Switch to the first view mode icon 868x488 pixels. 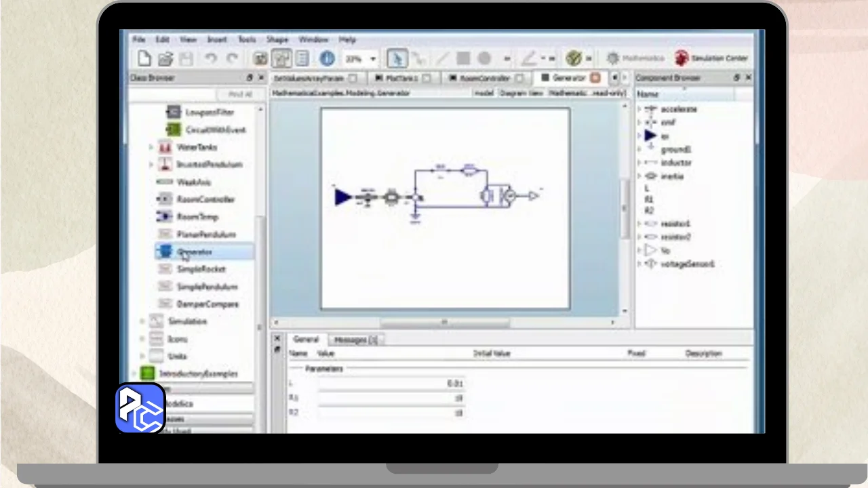point(260,59)
